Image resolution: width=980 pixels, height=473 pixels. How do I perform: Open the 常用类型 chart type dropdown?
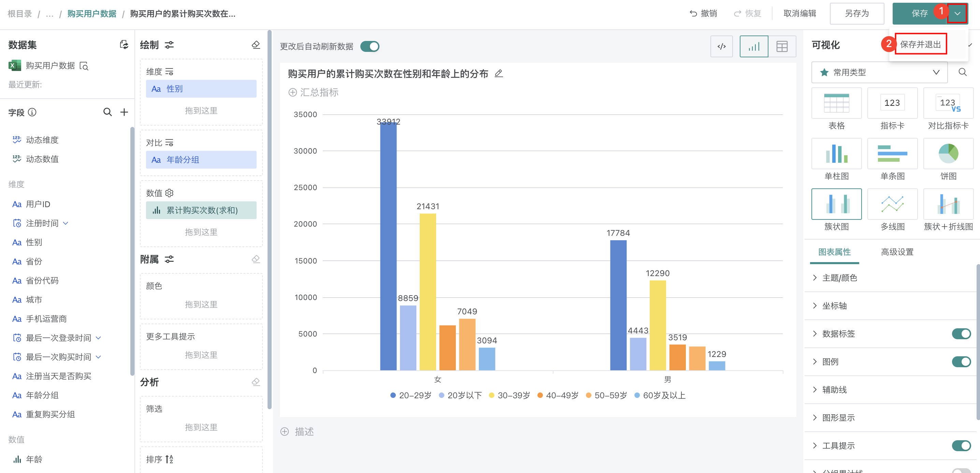tap(879, 72)
